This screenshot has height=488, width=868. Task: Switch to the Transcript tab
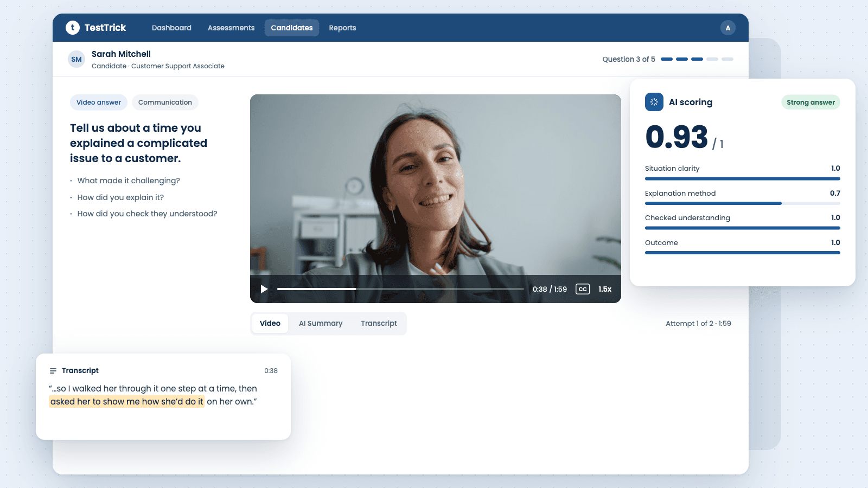379,323
